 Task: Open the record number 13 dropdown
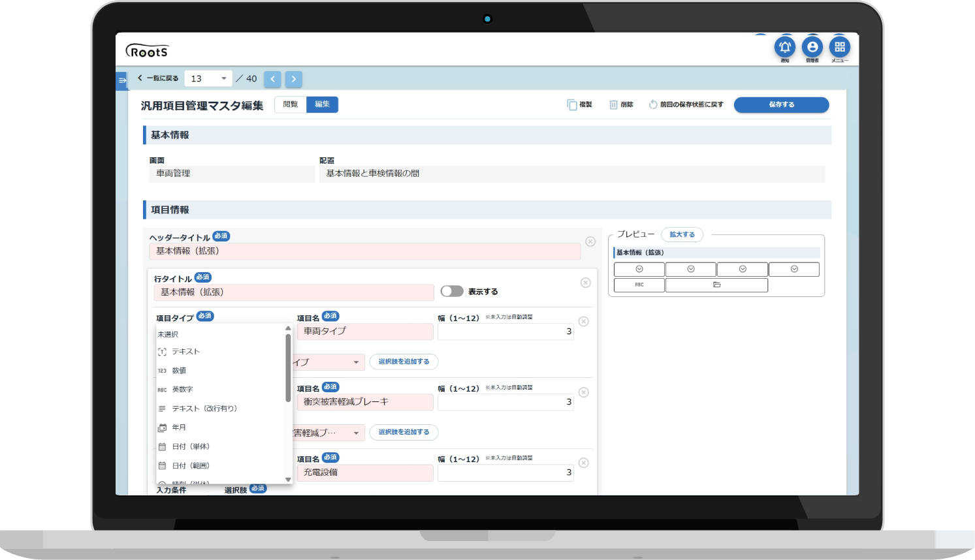(x=208, y=79)
